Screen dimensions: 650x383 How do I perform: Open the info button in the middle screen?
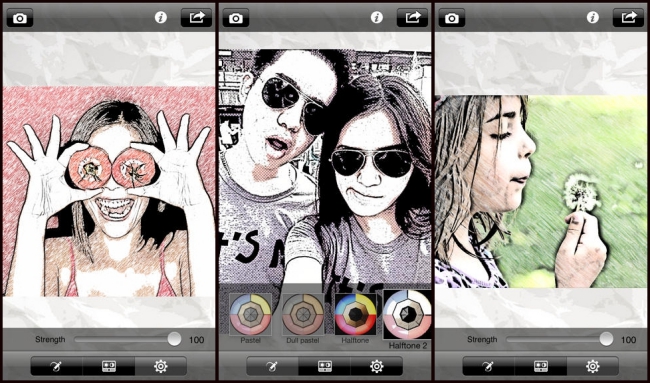(x=377, y=17)
